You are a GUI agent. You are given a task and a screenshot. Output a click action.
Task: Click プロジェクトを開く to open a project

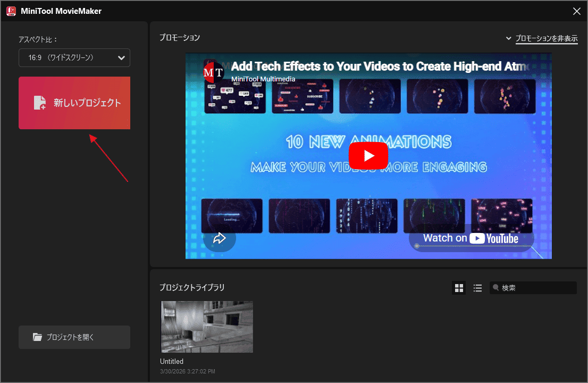(x=74, y=337)
